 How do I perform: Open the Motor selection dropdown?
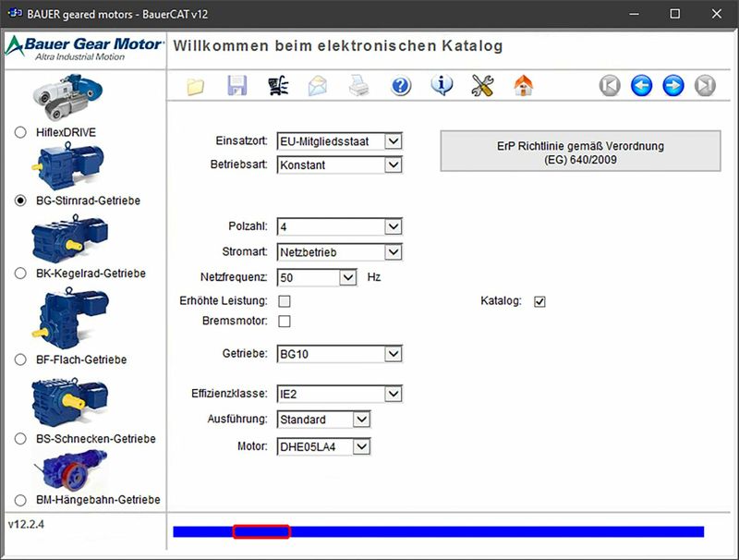[361, 447]
